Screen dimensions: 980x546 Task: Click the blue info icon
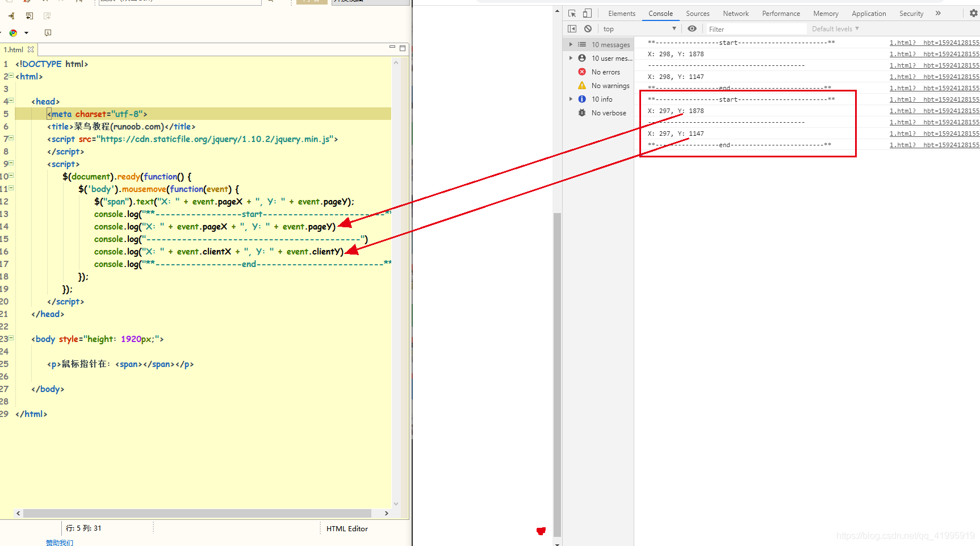[582, 99]
